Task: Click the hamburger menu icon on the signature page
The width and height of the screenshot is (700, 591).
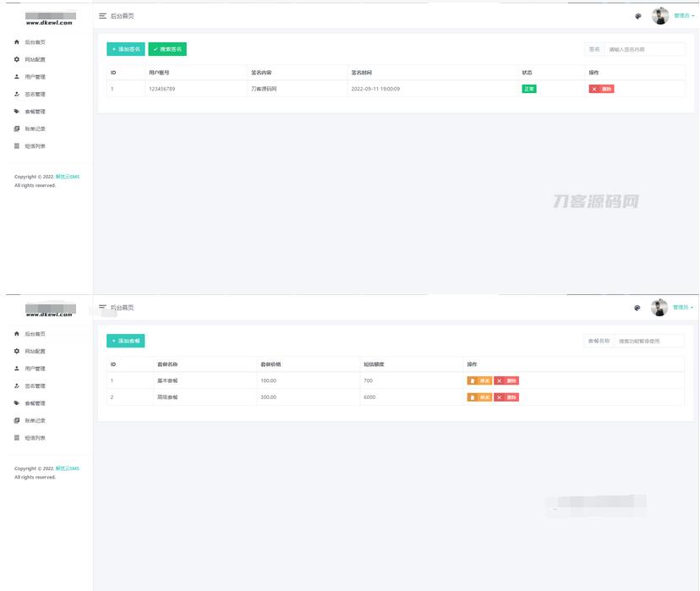Action: [x=102, y=16]
